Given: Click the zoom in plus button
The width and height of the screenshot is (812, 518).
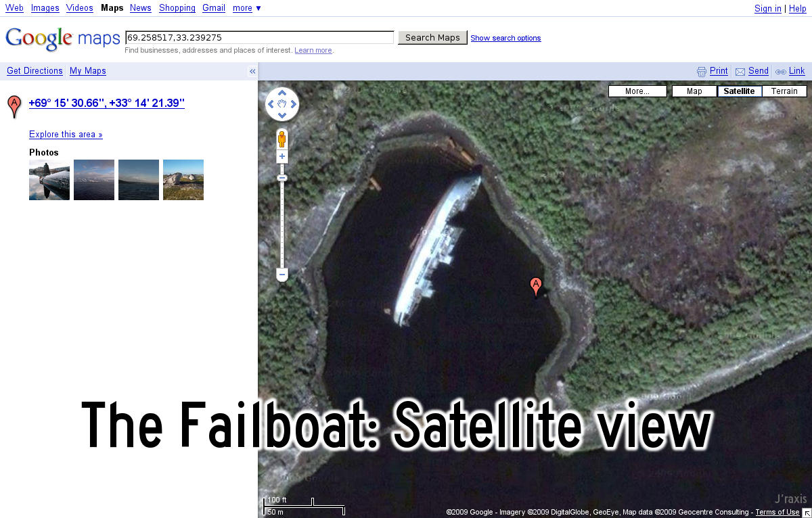Looking at the screenshot, I should coord(282,157).
